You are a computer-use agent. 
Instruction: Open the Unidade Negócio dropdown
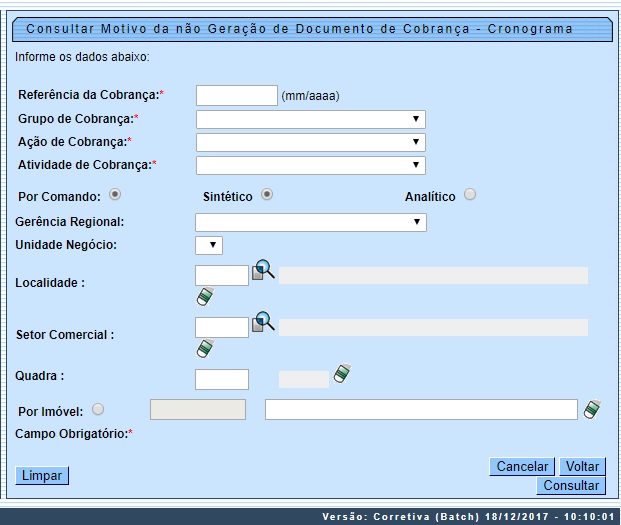coord(209,245)
